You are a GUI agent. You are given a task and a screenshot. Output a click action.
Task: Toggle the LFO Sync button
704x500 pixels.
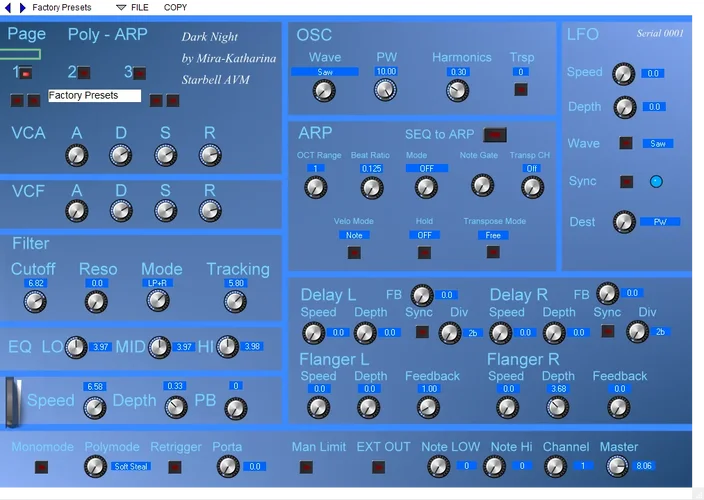pyautogui.click(x=626, y=182)
